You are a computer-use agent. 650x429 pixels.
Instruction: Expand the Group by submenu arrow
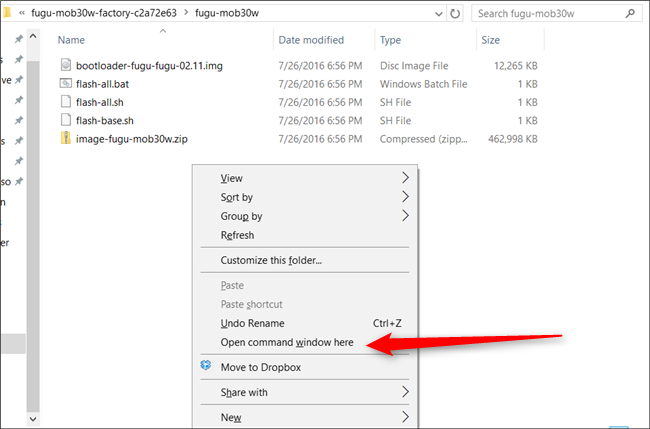point(405,216)
